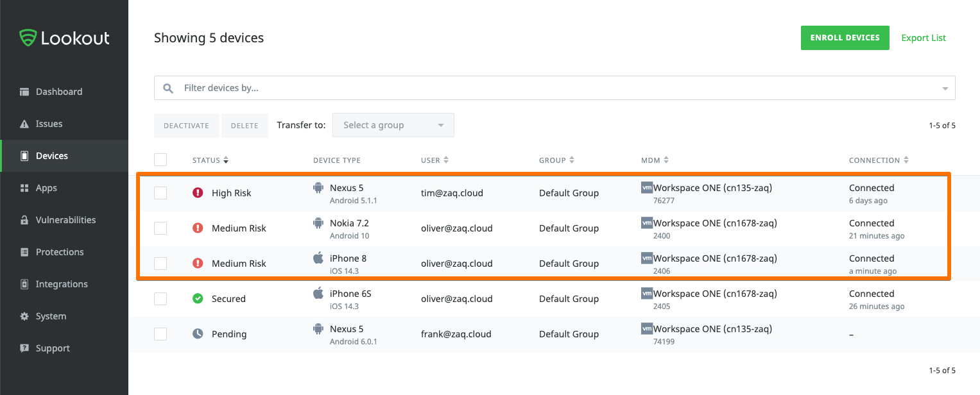The image size is (980, 395).
Task: Click the Android icon next to Nokia 7.2
Action: [x=318, y=223]
